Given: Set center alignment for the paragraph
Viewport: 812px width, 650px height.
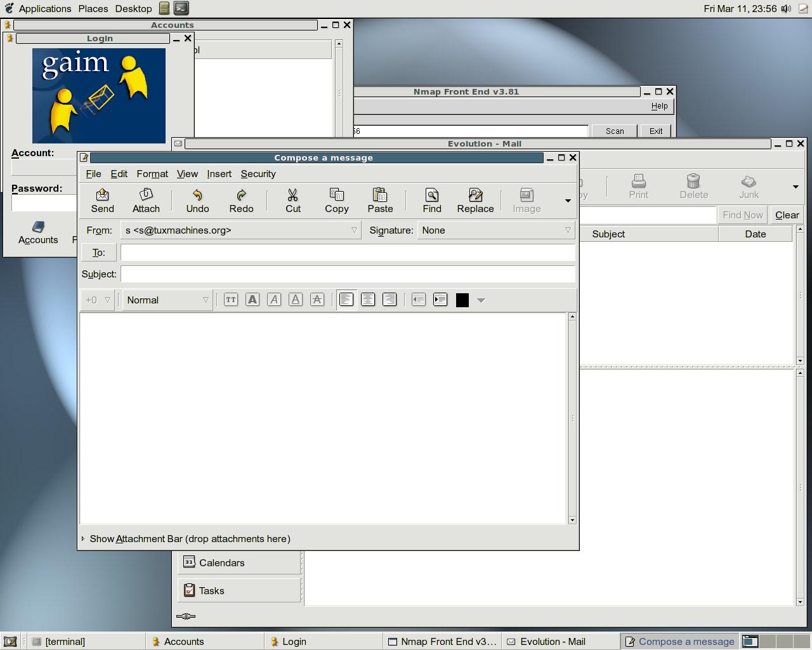Looking at the screenshot, I should 368,300.
